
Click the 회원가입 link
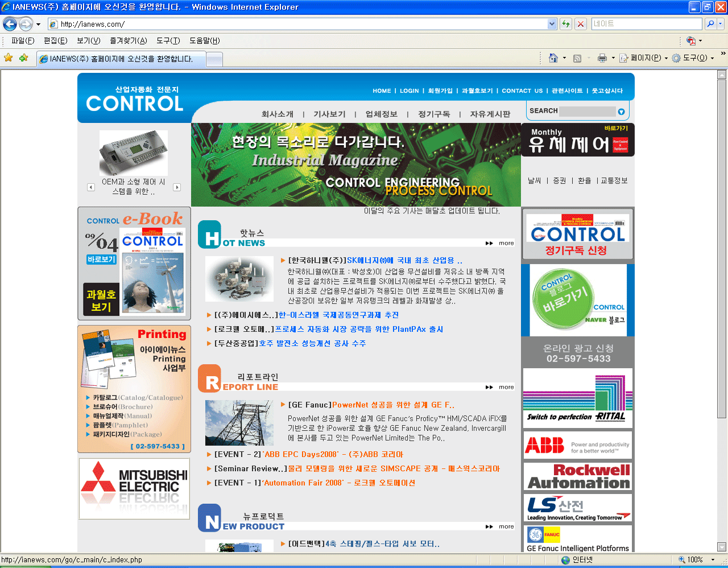(440, 91)
